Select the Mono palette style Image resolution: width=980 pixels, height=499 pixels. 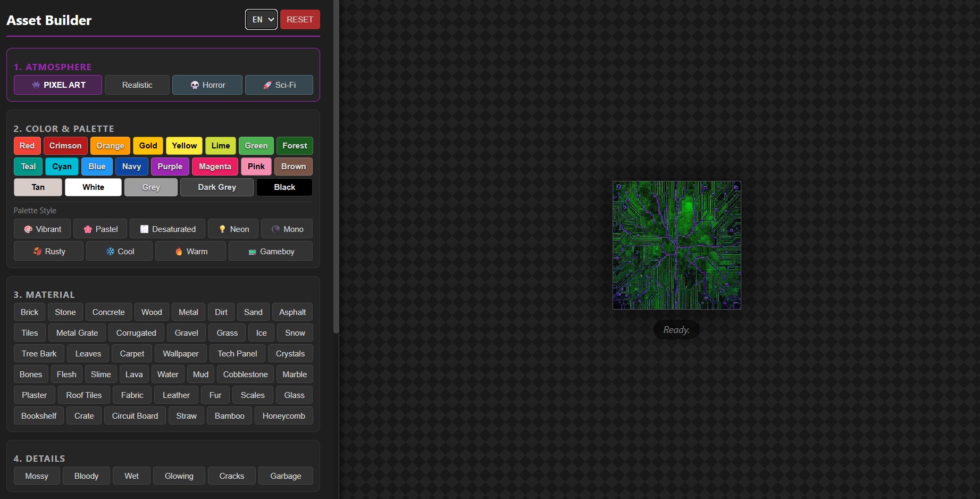(x=287, y=229)
